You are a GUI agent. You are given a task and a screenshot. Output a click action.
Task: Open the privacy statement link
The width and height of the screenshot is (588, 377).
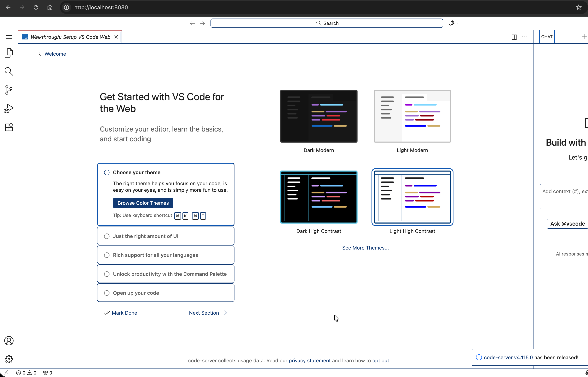[x=309, y=360]
